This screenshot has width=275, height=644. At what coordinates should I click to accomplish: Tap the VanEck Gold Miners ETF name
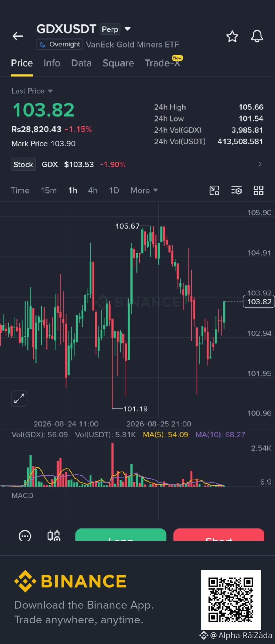coord(132,45)
